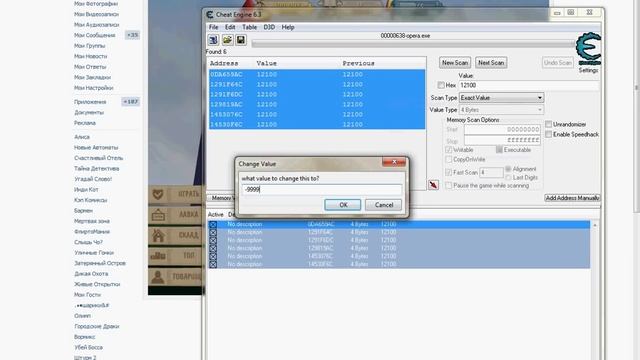The width and height of the screenshot is (640, 360).
Task: Click the scan Value field showing 12100
Action: point(529,85)
